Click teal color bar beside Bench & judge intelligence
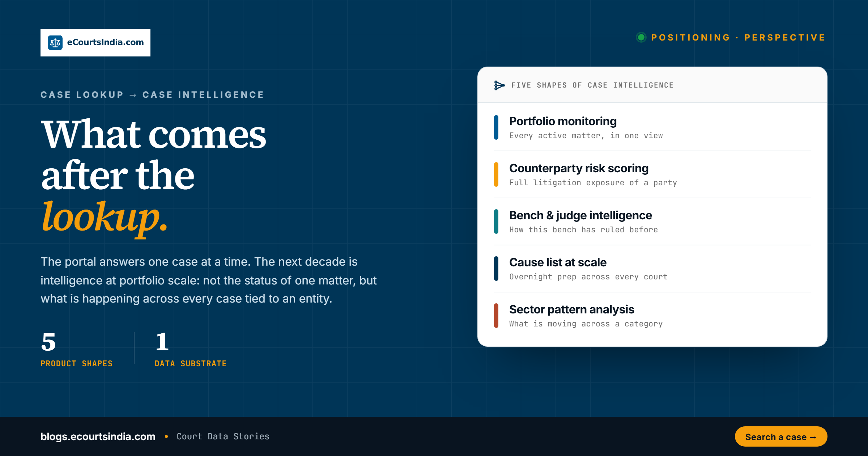This screenshot has width=868, height=456. coord(496,221)
